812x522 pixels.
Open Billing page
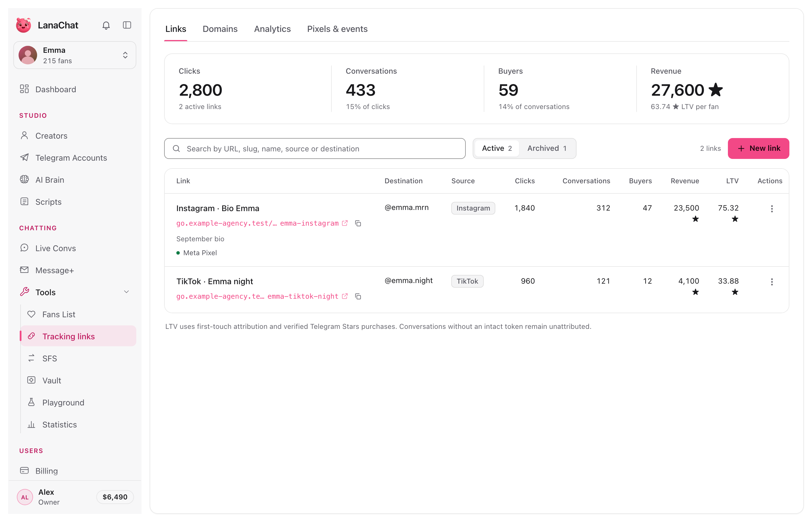coord(75,471)
